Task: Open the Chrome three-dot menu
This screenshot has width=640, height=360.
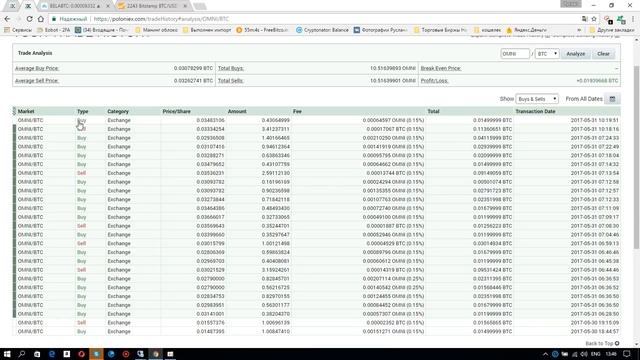Action: (x=633, y=19)
